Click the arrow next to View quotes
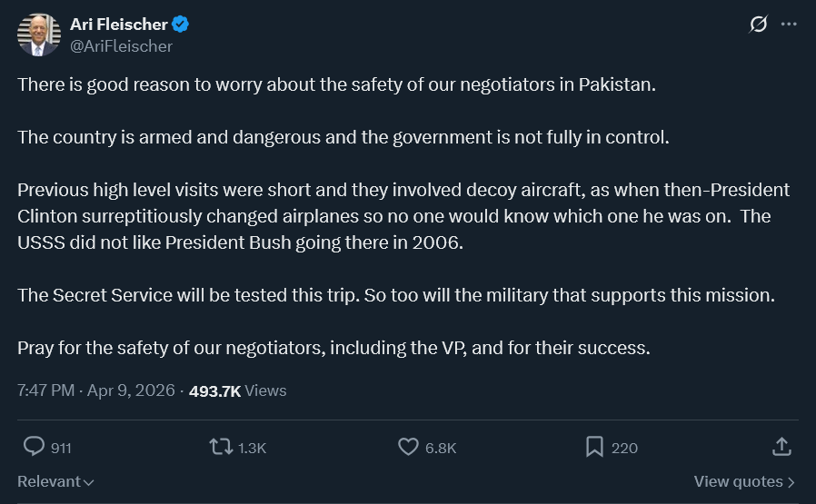Screen dimensions: 816x504 click(791, 483)
